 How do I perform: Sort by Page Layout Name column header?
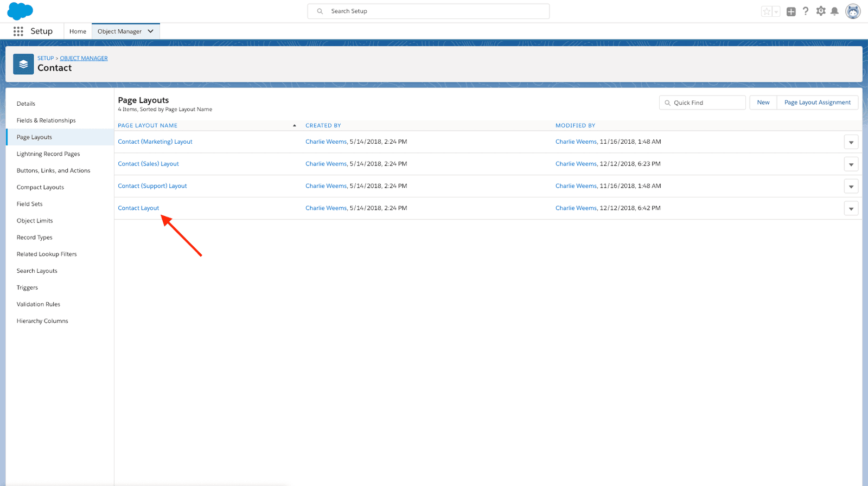(148, 125)
